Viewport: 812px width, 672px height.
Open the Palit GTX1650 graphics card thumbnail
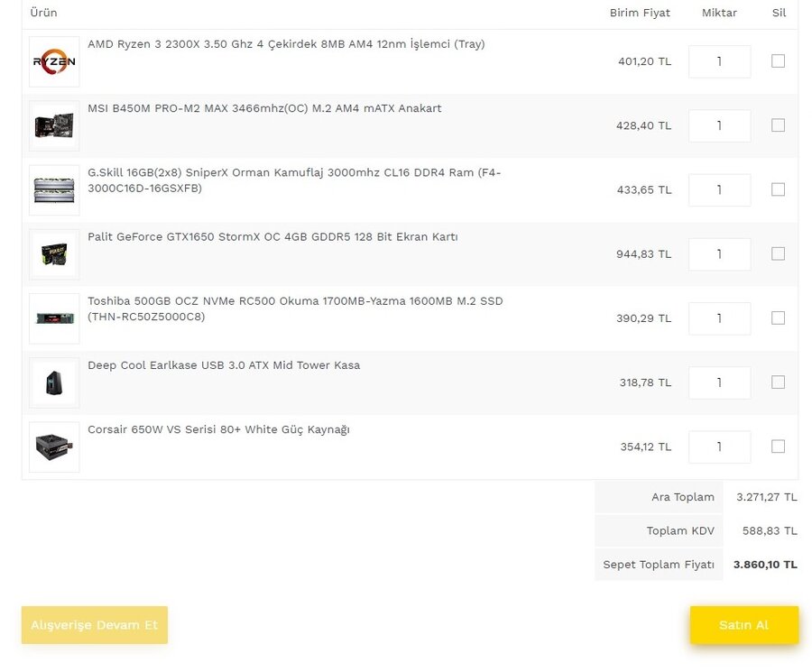pos(54,254)
